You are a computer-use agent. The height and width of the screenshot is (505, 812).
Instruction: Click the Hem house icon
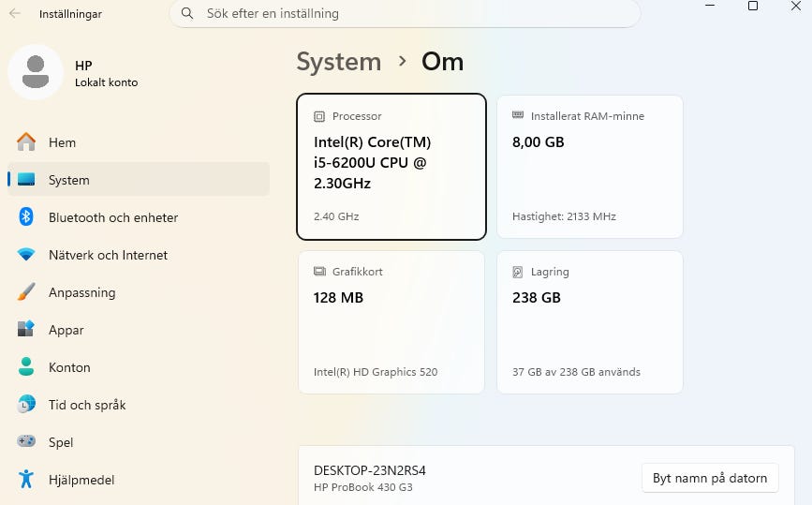pos(26,141)
